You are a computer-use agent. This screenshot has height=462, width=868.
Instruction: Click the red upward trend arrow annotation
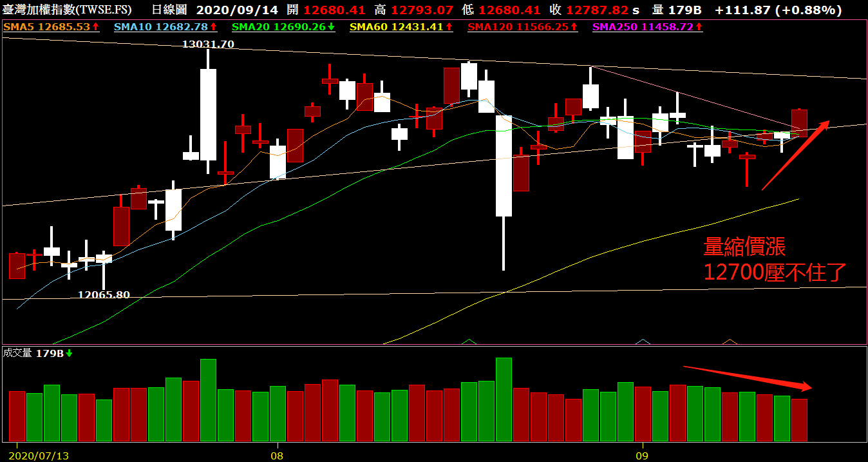(795, 155)
